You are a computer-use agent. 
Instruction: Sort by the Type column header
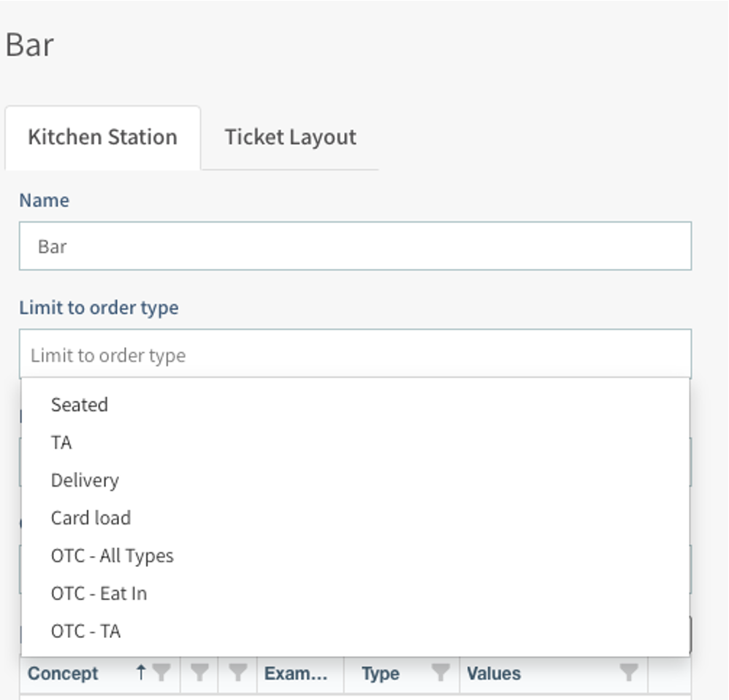coord(381,673)
